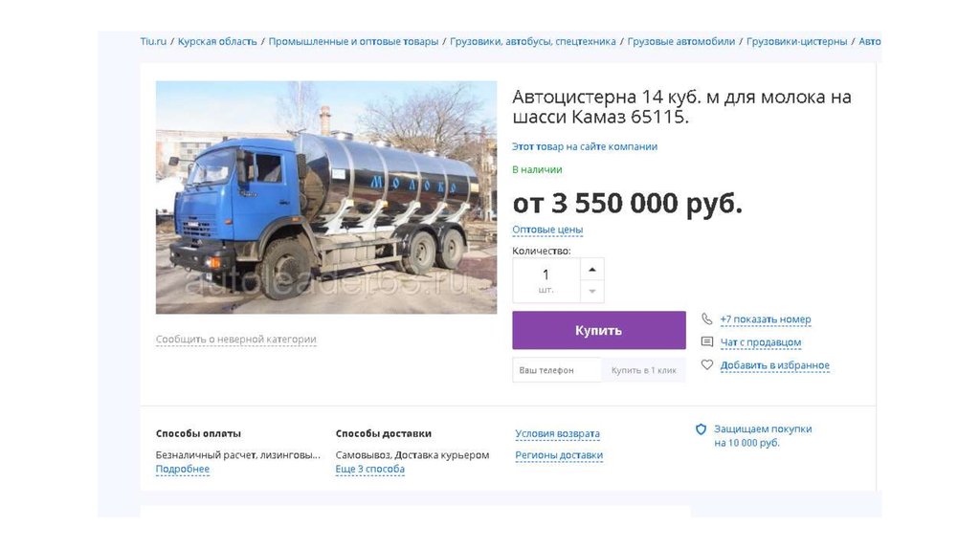Click Сообщить о неверной категории link
Viewport: 980px width, 549px height.
coord(235,340)
